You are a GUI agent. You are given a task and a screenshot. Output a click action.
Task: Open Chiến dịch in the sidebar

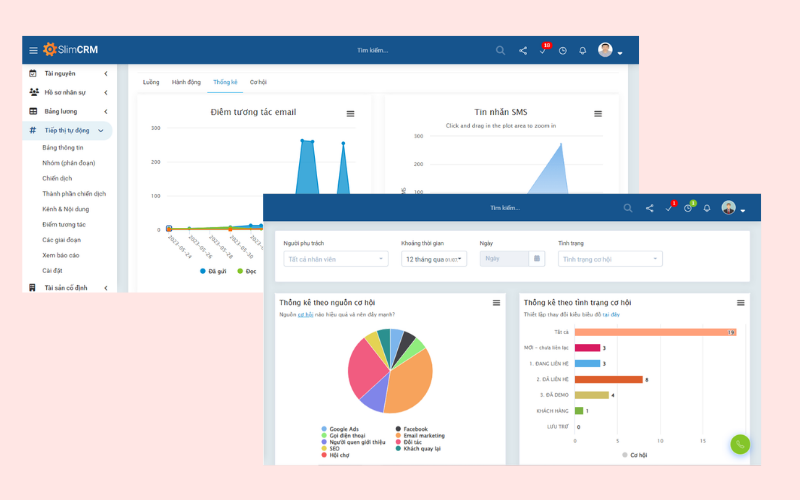click(x=57, y=178)
